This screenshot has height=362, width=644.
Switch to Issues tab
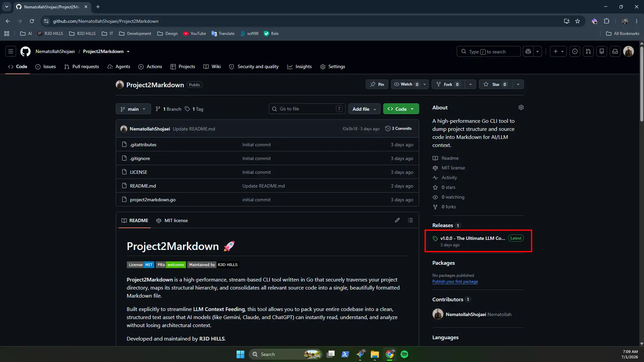coord(46,66)
